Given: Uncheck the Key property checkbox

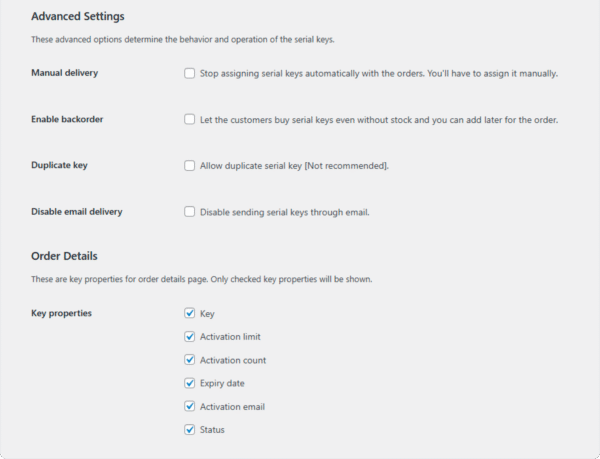Looking at the screenshot, I should click(190, 314).
